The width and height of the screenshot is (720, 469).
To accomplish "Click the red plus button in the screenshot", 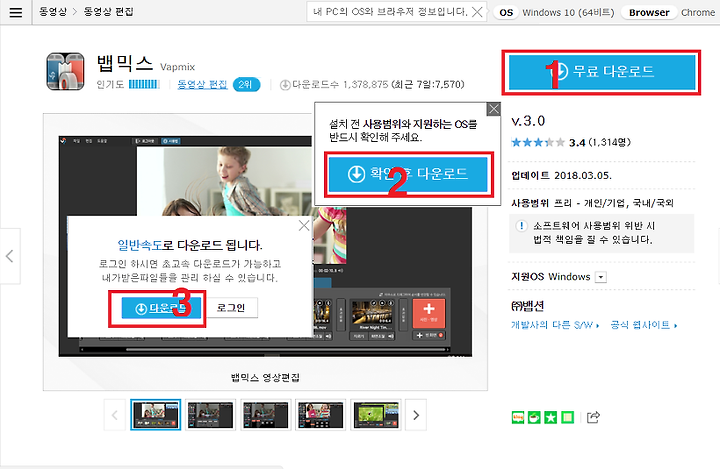I will [429, 313].
